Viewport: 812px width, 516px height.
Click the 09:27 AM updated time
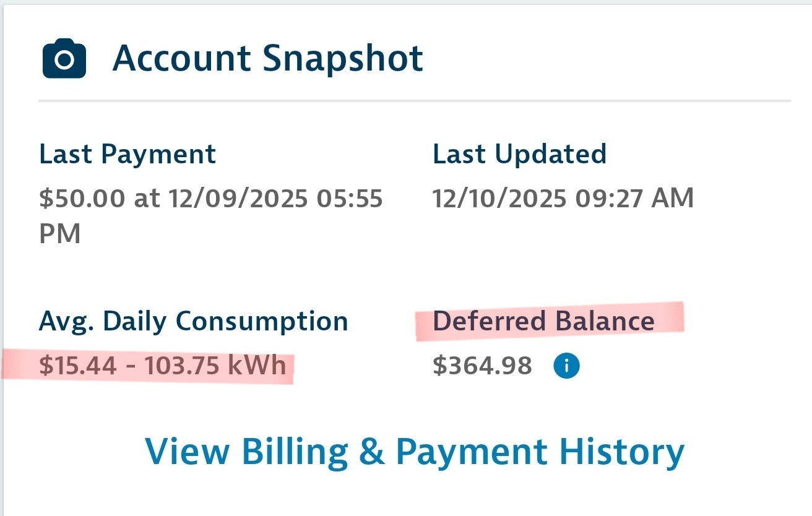pyautogui.click(x=634, y=199)
